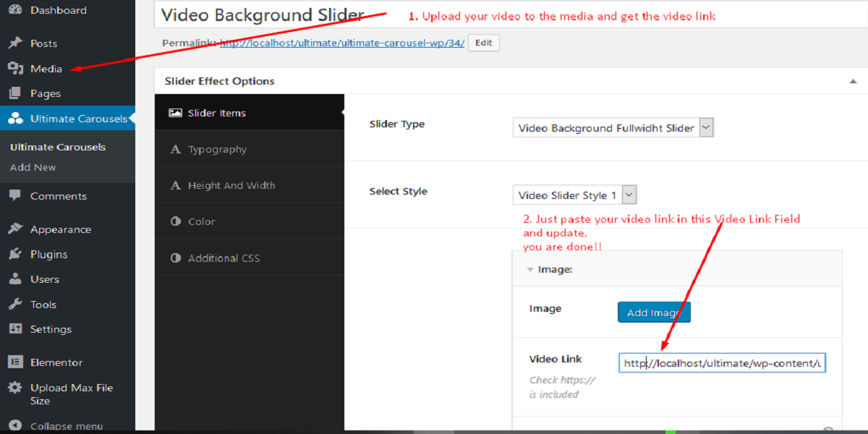
Task: Click the Pages icon in sidebar
Action: click(x=15, y=93)
